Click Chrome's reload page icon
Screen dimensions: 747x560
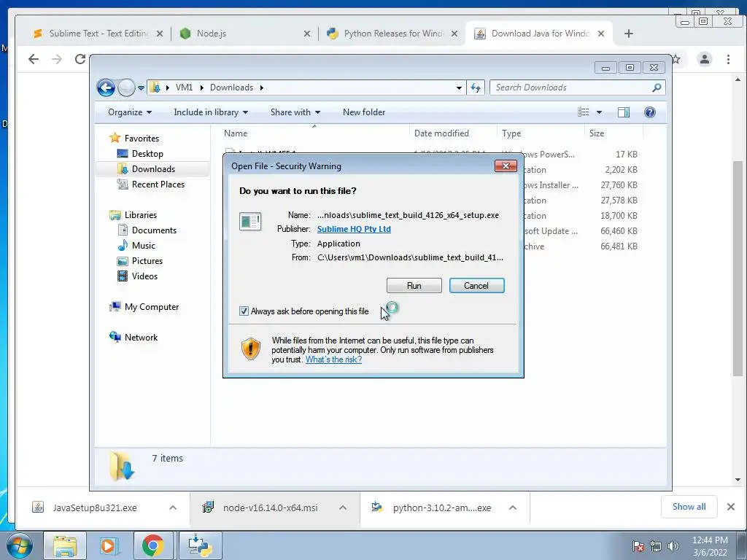point(80,59)
